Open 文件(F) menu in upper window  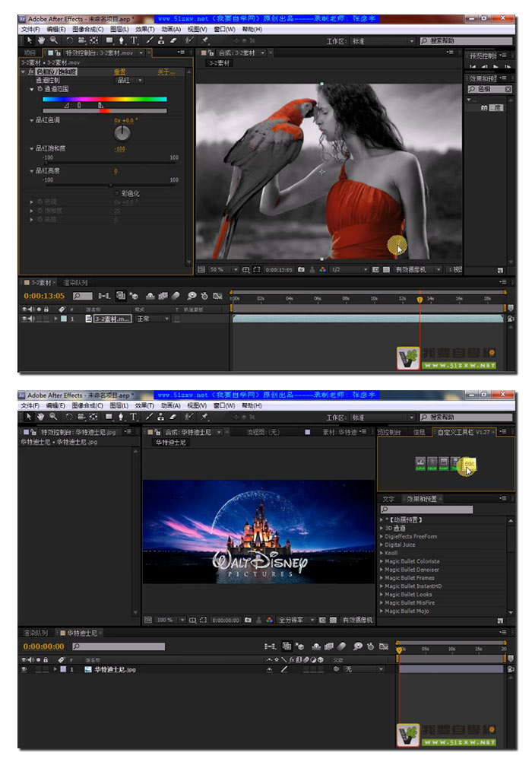tap(30, 29)
